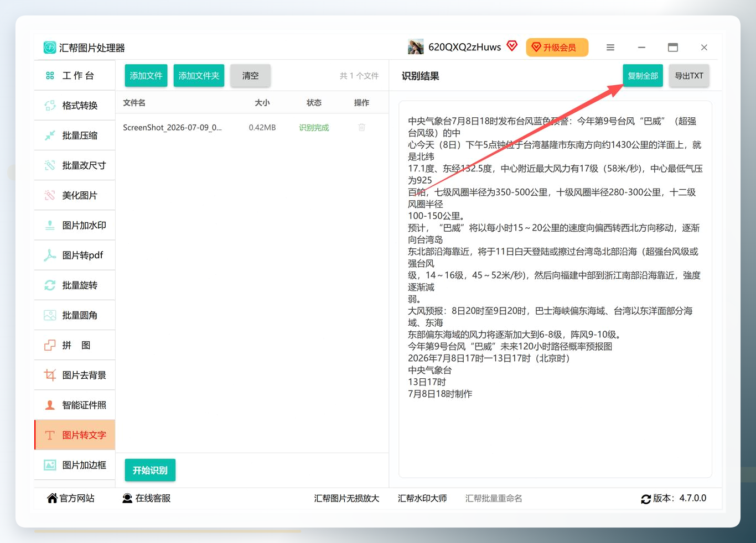Click the red VIP diamond badge icon
This screenshot has width=756, height=543.
tap(512, 46)
